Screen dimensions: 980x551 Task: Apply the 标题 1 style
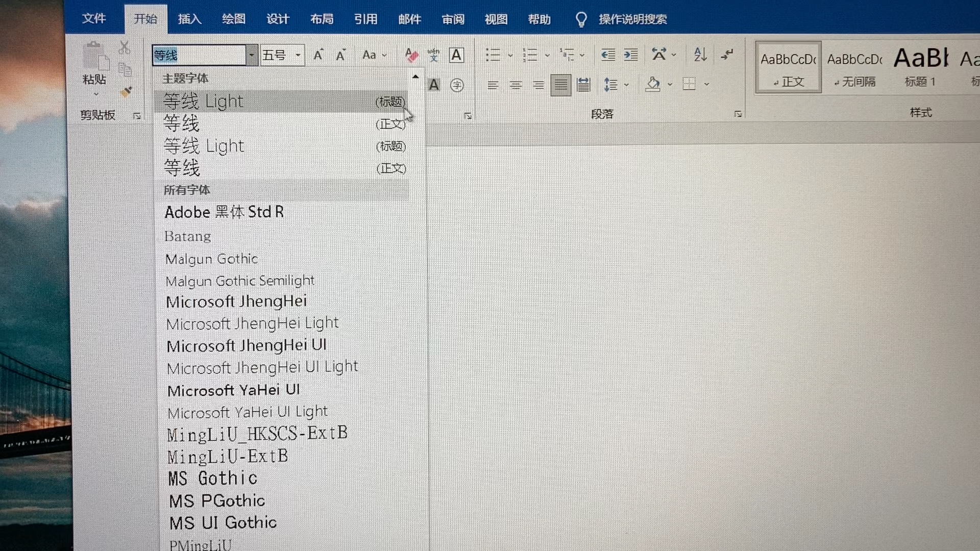tap(920, 66)
